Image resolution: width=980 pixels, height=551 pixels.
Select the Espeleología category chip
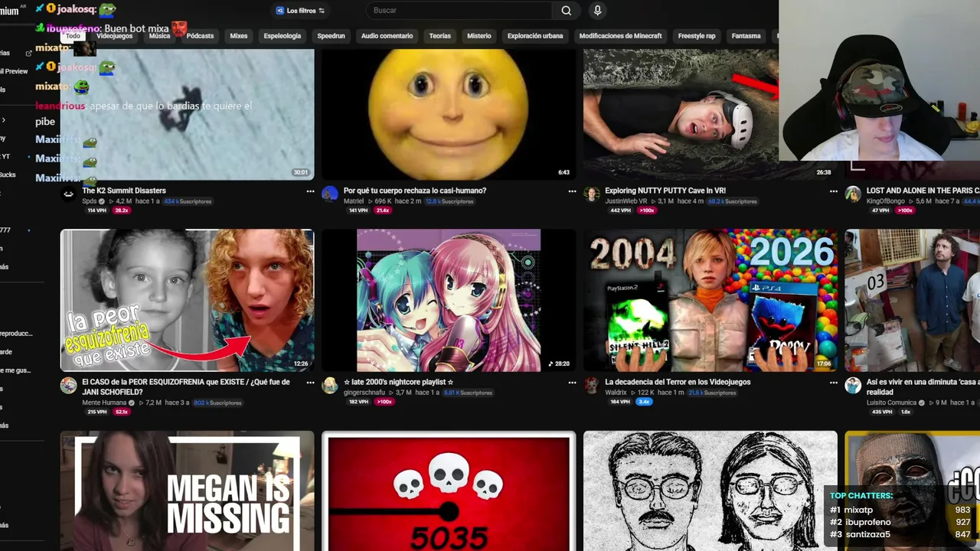pyautogui.click(x=283, y=36)
